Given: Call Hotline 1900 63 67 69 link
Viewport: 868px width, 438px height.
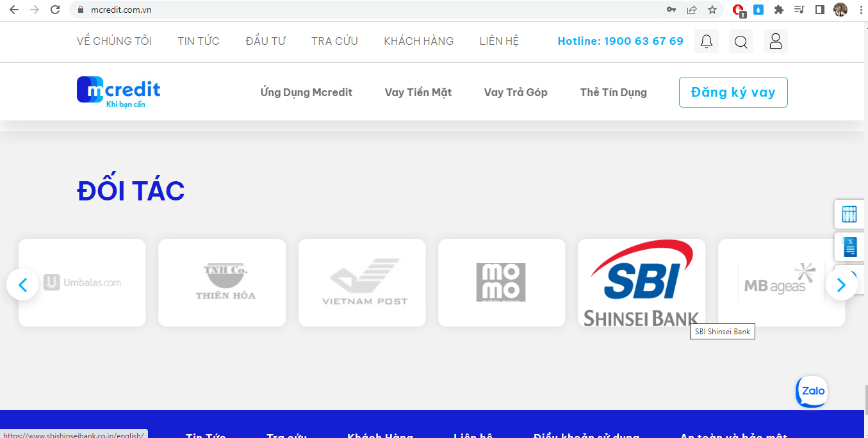Looking at the screenshot, I should (620, 41).
